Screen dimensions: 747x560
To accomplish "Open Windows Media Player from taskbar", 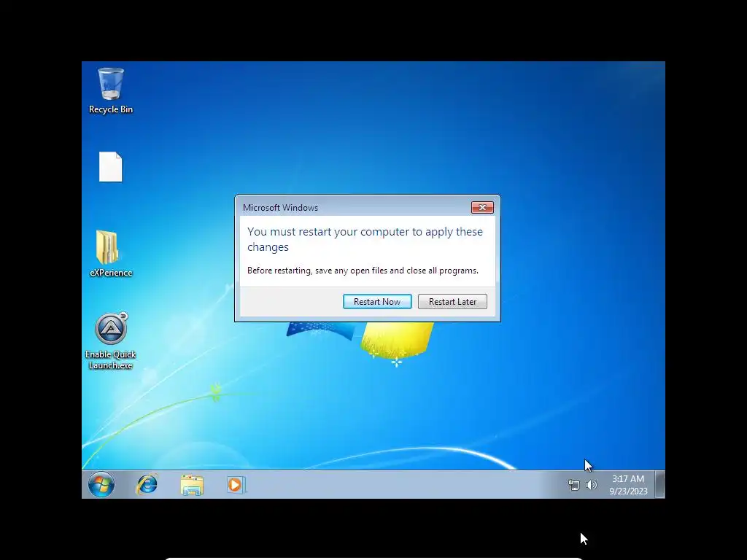I will pyautogui.click(x=236, y=485).
